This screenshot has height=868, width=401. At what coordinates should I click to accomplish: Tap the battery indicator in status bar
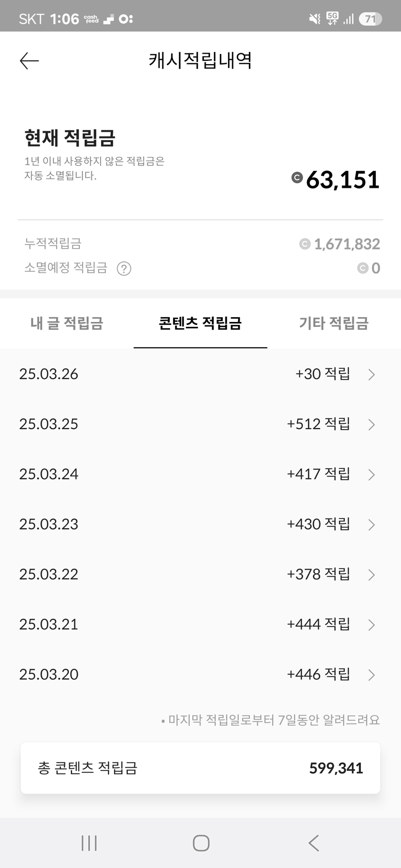pyautogui.click(x=370, y=19)
